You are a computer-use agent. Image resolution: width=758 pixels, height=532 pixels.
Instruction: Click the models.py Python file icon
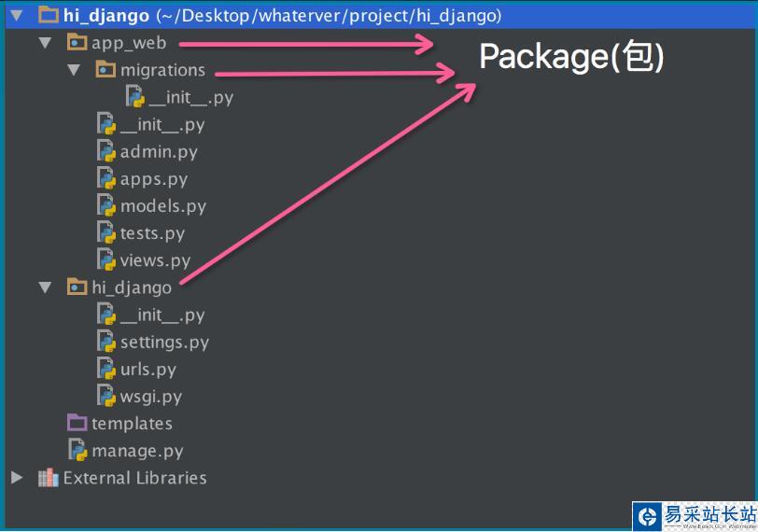pyautogui.click(x=105, y=205)
